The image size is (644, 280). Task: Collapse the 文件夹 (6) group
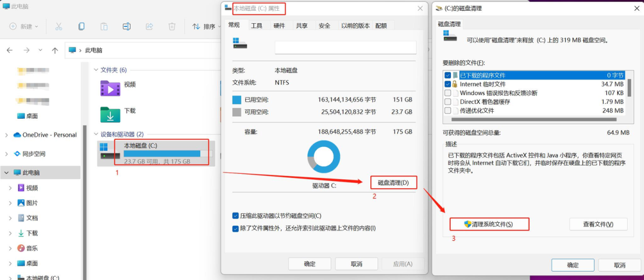click(97, 70)
